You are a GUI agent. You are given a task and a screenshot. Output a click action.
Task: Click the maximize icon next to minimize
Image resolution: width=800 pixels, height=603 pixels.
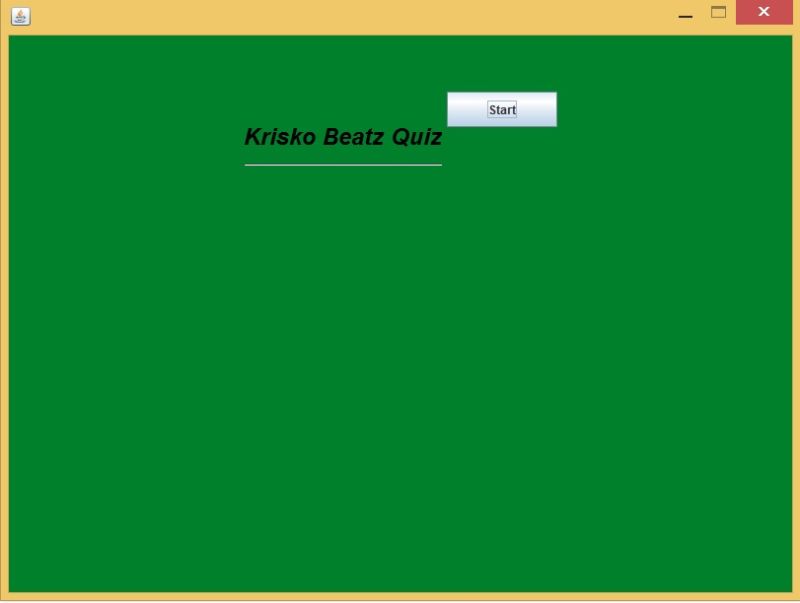[717, 12]
